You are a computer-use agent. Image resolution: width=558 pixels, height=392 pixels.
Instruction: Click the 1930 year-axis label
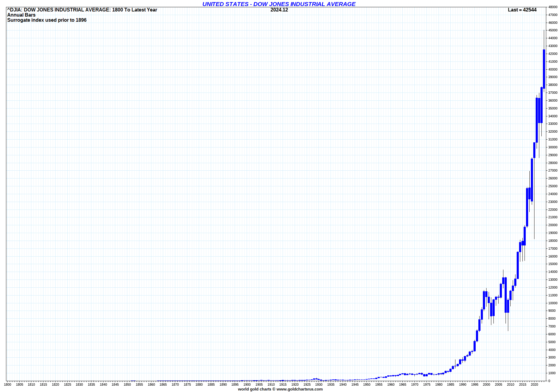click(319, 384)
